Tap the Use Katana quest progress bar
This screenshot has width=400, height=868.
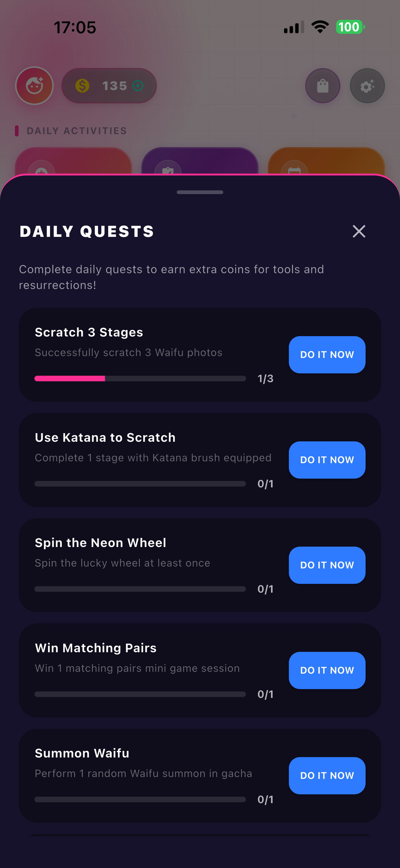(x=140, y=484)
